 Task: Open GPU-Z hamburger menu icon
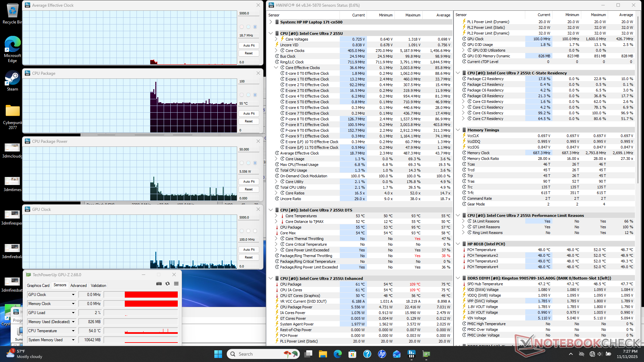pos(176,284)
